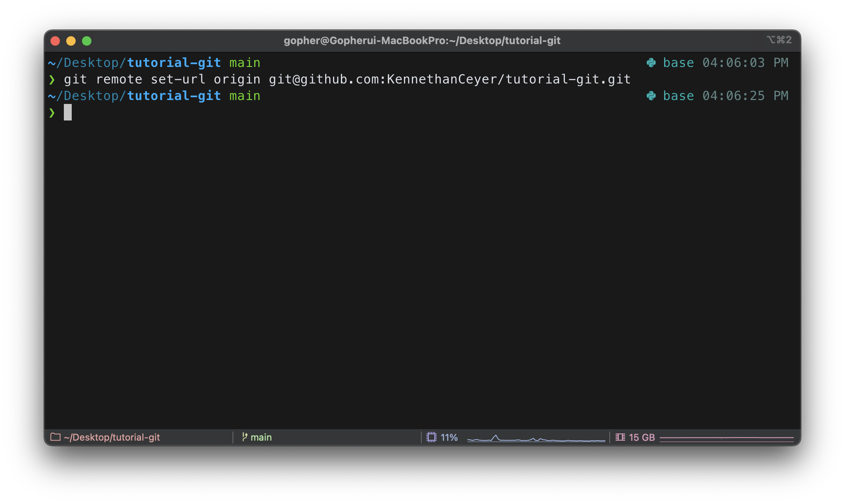Click the green prompt chevron beside cursor
Image resolution: width=845 pixels, height=504 pixels.
(x=52, y=113)
